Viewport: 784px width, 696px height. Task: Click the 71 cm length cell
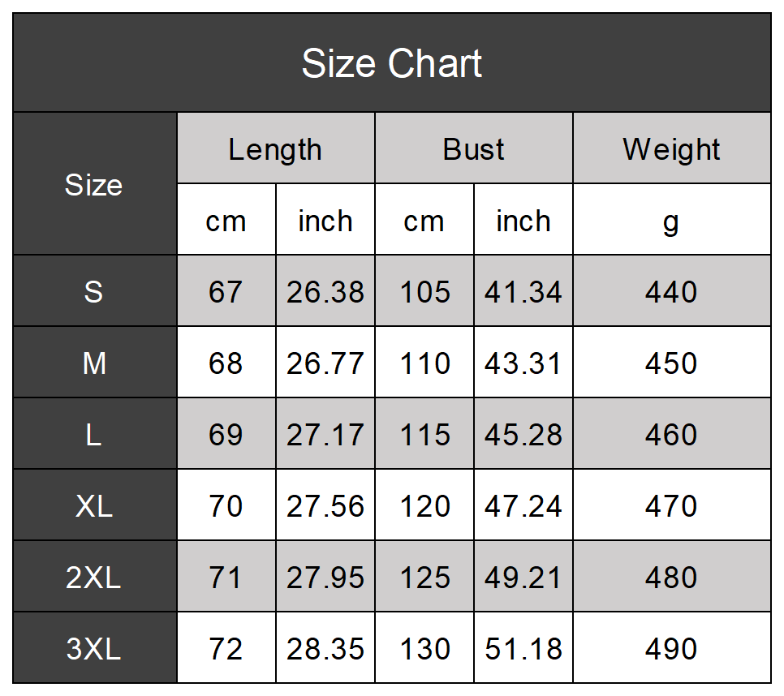(x=226, y=578)
